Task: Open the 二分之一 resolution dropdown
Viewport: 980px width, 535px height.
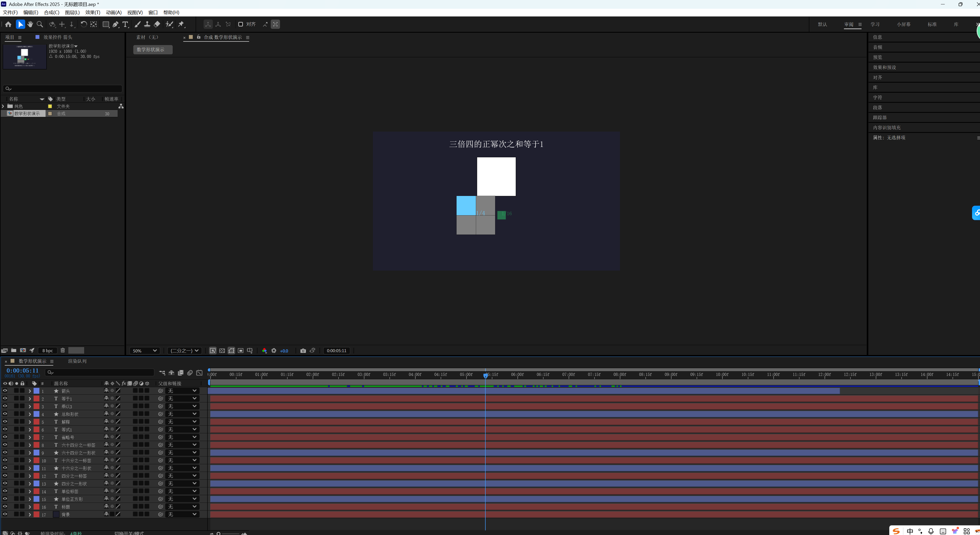Action: click(x=185, y=351)
